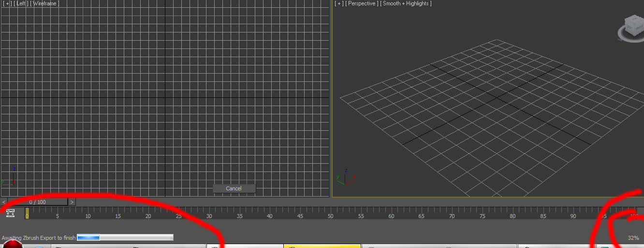Open the [+] menu of the Perspective viewport
The width and height of the screenshot is (644, 248).
click(x=339, y=4)
